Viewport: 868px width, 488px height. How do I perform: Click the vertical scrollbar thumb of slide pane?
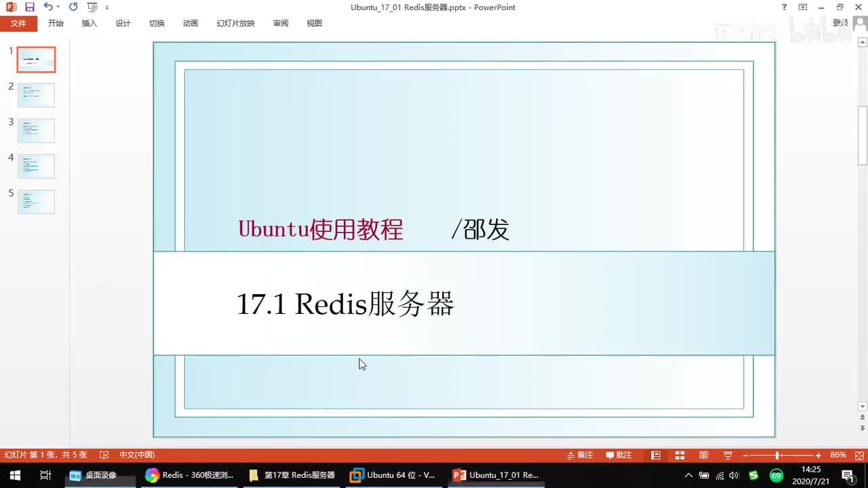pos(863,136)
